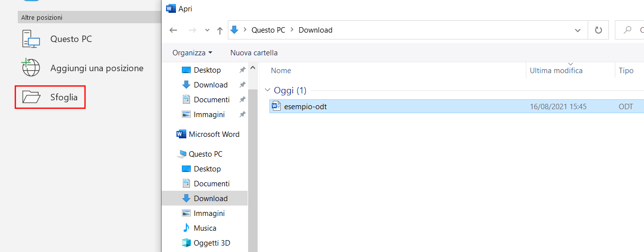
Task: Select Microsoft Word in navigation pane
Action: [x=214, y=134]
